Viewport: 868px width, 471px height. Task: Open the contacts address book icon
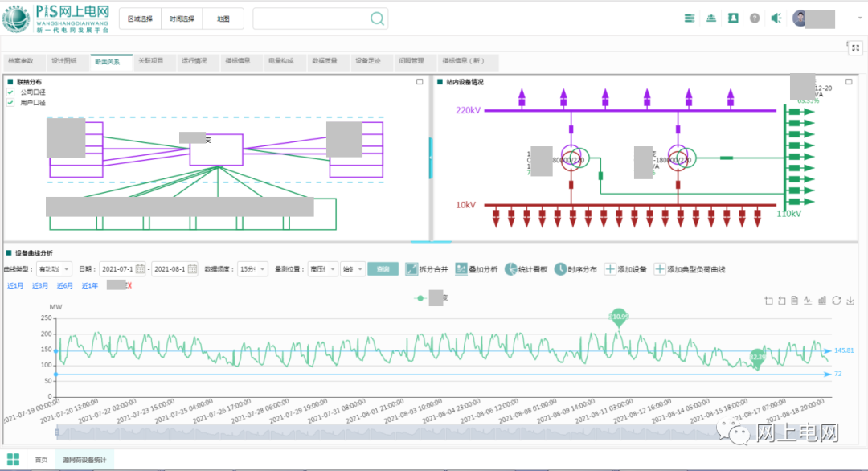733,18
